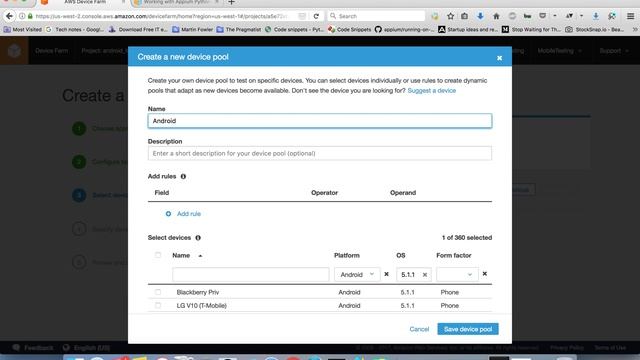Open the Download Free IT e... bookmark
Viewport: 640px width, 360px height.
pyautogui.click(x=138, y=29)
